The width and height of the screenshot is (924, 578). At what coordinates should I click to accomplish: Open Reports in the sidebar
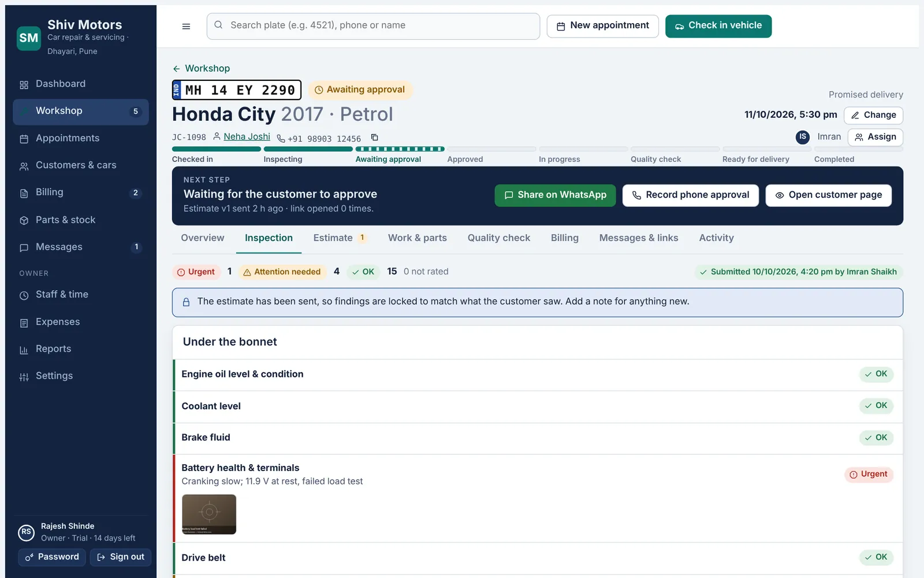pyautogui.click(x=81, y=349)
